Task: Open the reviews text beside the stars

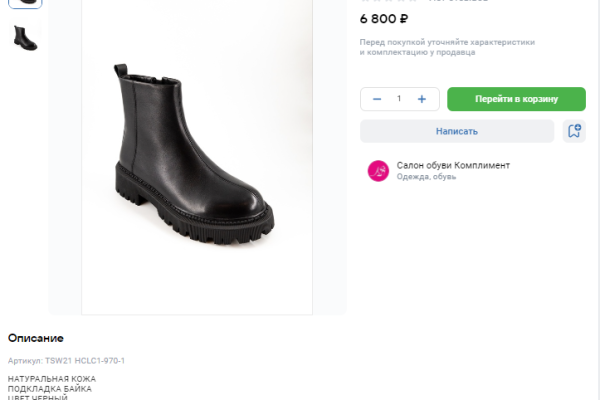Action: pos(458,1)
